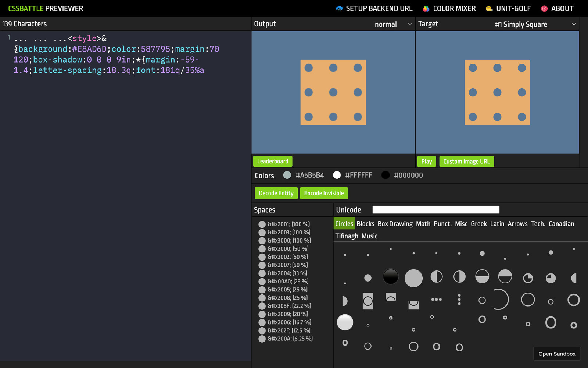
Task: Open the UNIT-GOLF link
Action: [509, 8]
